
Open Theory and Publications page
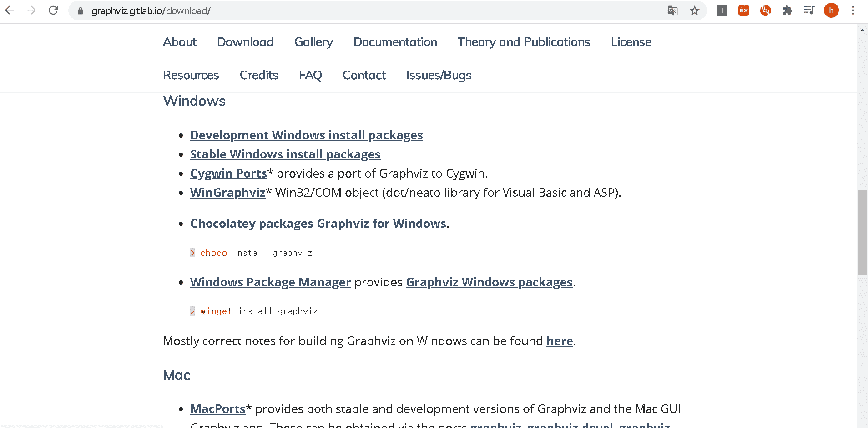pyautogui.click(x=524, y=42)
